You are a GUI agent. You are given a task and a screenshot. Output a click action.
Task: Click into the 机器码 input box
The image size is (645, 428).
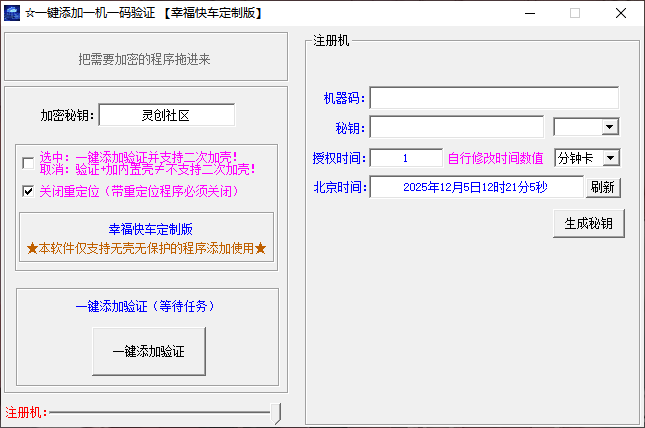[494, 98]
